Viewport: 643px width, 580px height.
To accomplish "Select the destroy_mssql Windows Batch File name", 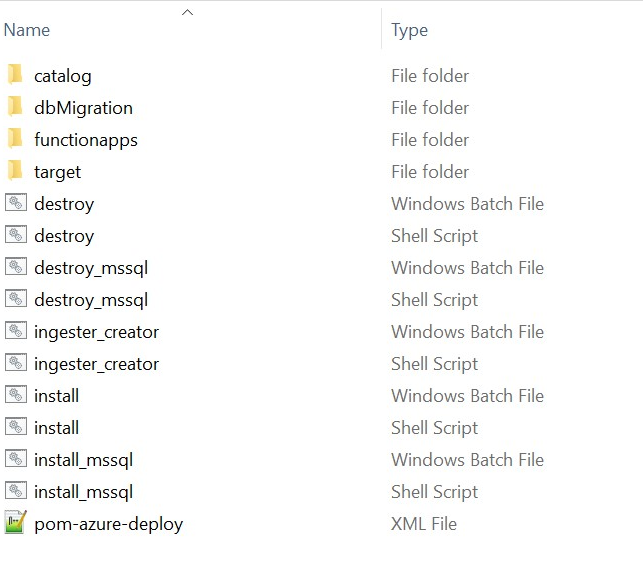I will pyautogui.click(x=91, y=268).
